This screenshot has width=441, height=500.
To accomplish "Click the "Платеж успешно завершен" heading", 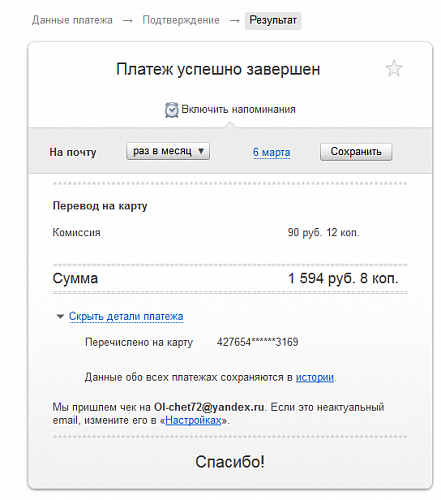I will tap(218, 69).
